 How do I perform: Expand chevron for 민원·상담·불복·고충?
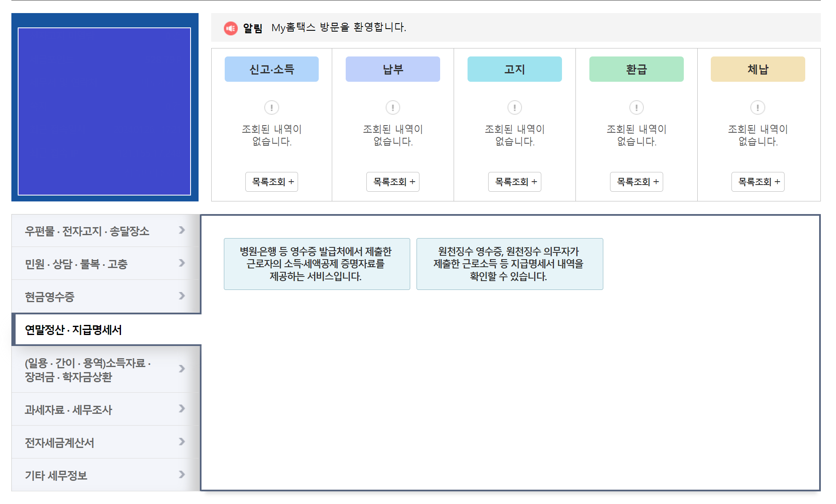tap(182, 263)
